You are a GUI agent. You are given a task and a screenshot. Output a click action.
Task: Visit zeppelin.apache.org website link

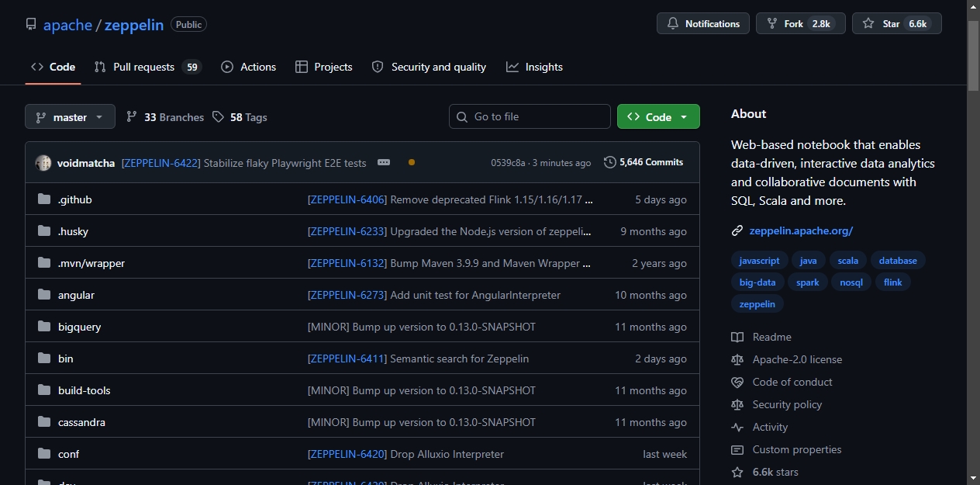801,230
